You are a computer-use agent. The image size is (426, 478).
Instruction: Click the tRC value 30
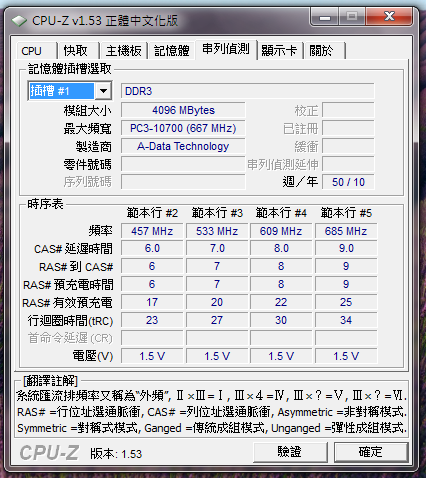click(x=281, y=320)
